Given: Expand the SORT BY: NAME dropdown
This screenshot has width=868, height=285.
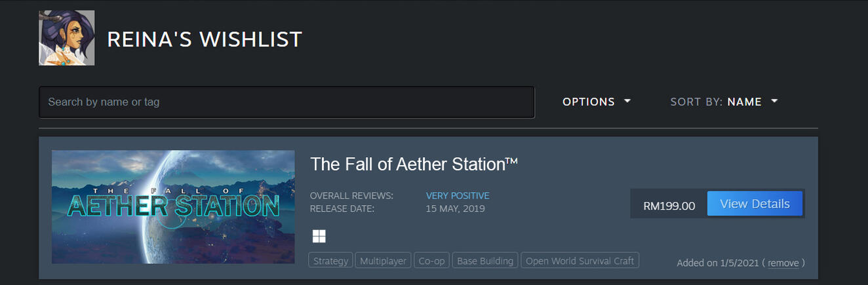Looking at the screenshot, I should point(724,102).
